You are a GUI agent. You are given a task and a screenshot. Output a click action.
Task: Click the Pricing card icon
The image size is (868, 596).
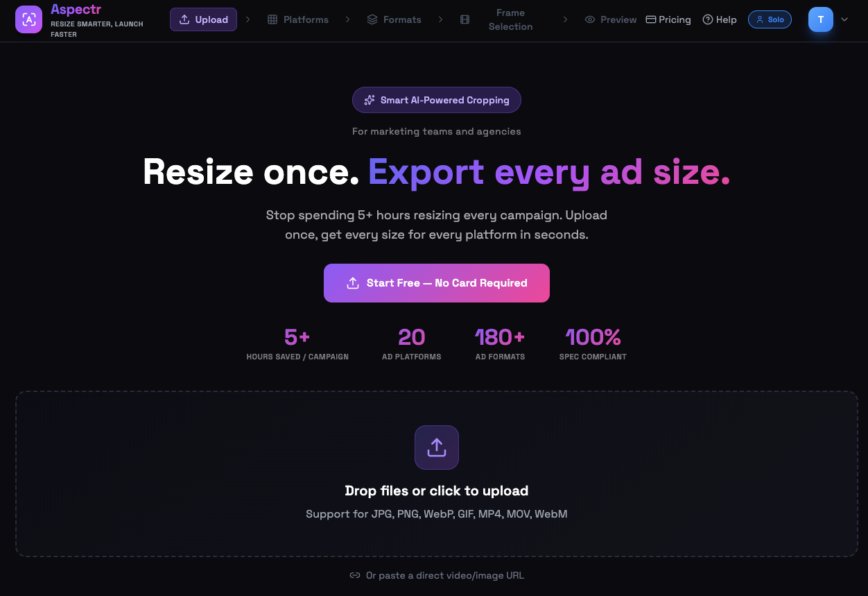pyautogui.click(x=651, y=19)
